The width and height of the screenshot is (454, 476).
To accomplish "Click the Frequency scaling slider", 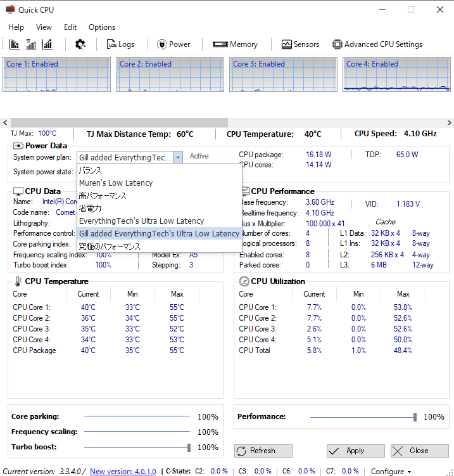I will 137,432.
